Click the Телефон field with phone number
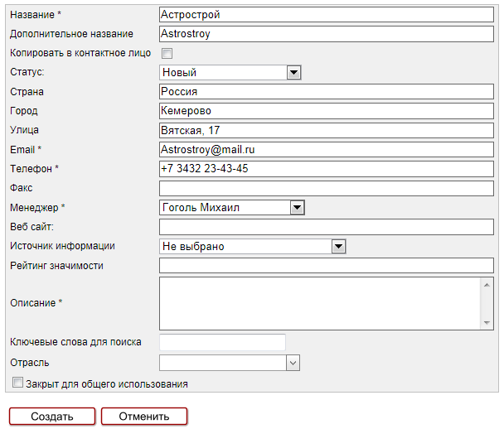The image size is (504, 429). (325, 169)
